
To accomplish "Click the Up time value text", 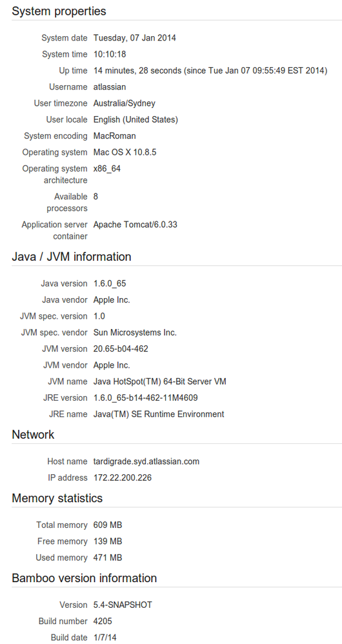I will [210, 70].
